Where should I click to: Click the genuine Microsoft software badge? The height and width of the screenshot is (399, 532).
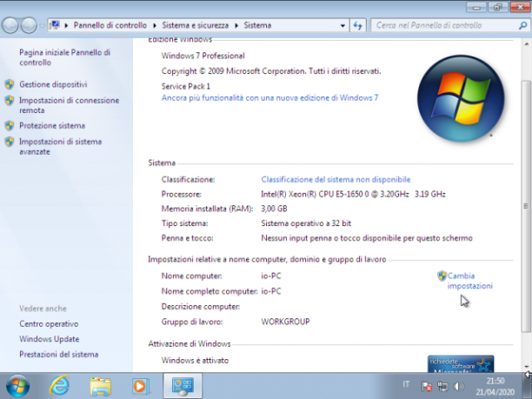(x=461, y=363)
